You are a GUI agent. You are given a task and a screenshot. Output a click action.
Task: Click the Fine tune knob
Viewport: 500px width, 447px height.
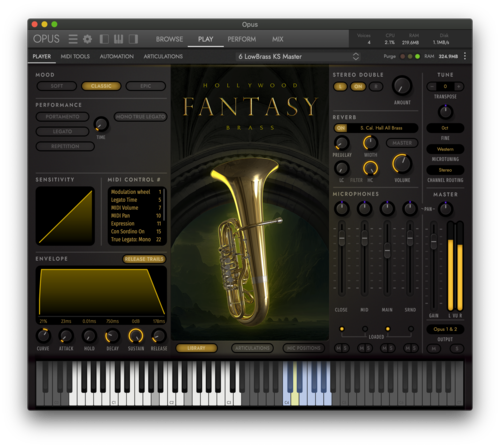tap(445, 112)
